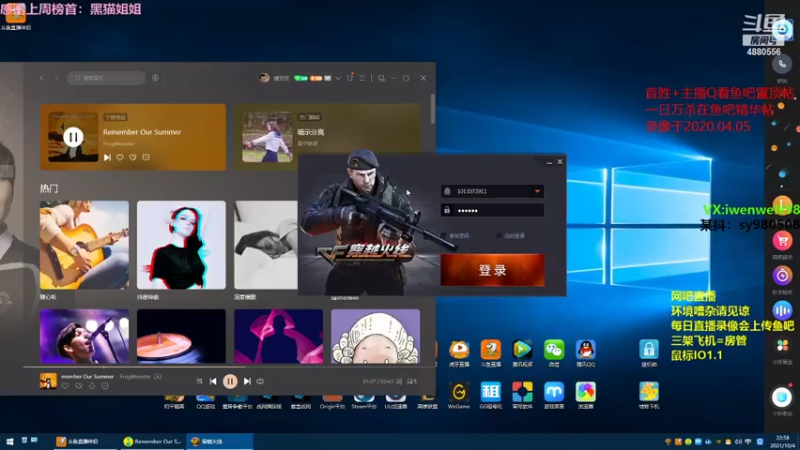This screenshot has width=800, height=450.
Task: Click download arrow icon in bottom bar
Action: point(92,386)
